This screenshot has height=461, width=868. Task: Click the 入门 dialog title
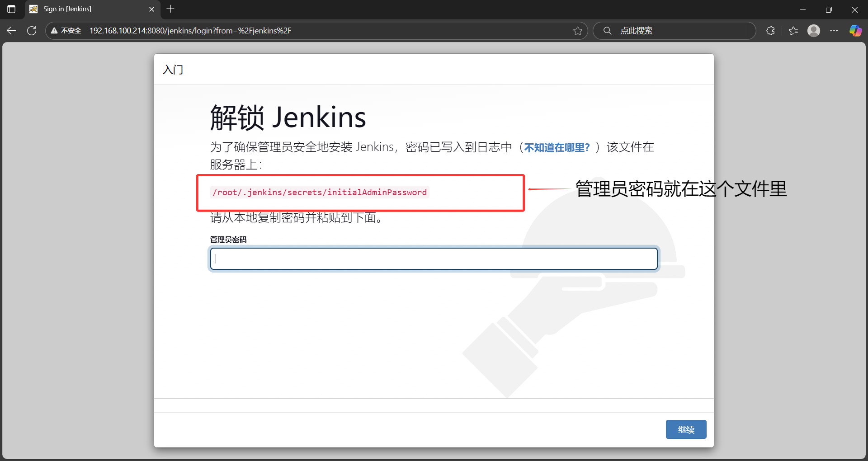(x=173, y=70)
